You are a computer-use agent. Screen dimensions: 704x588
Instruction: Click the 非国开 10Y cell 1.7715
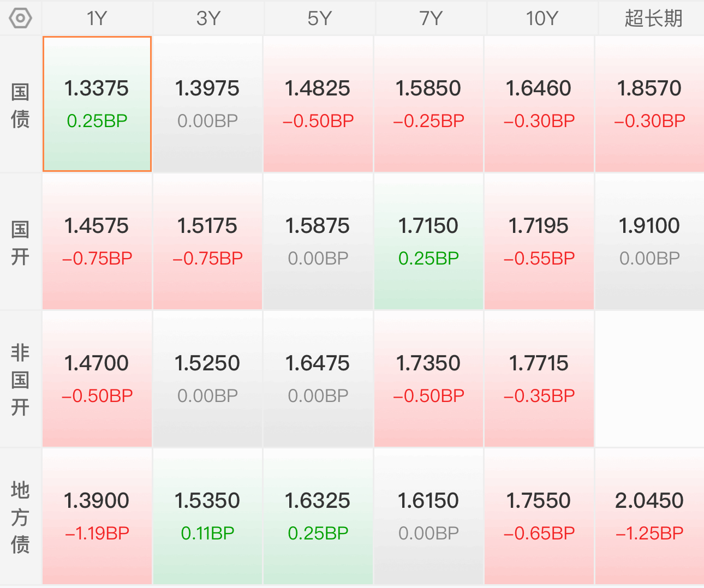[539, 379]
